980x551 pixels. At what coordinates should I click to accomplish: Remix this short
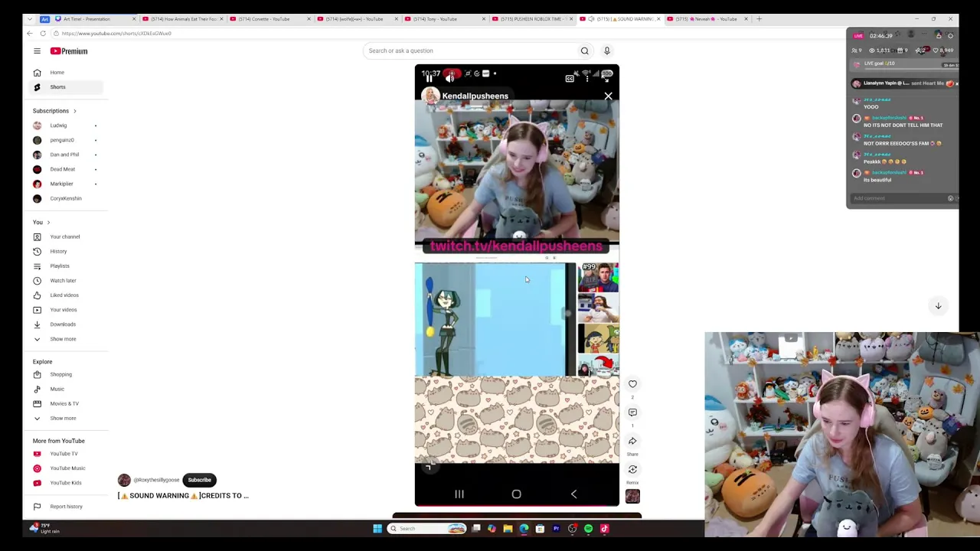[632, 469]
